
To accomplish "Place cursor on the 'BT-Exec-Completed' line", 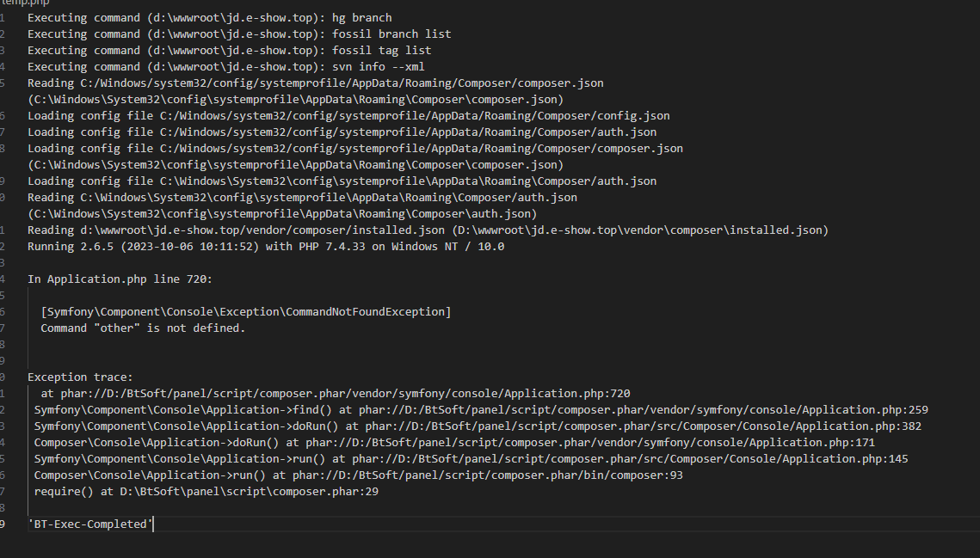I will [x=90, y=524].
